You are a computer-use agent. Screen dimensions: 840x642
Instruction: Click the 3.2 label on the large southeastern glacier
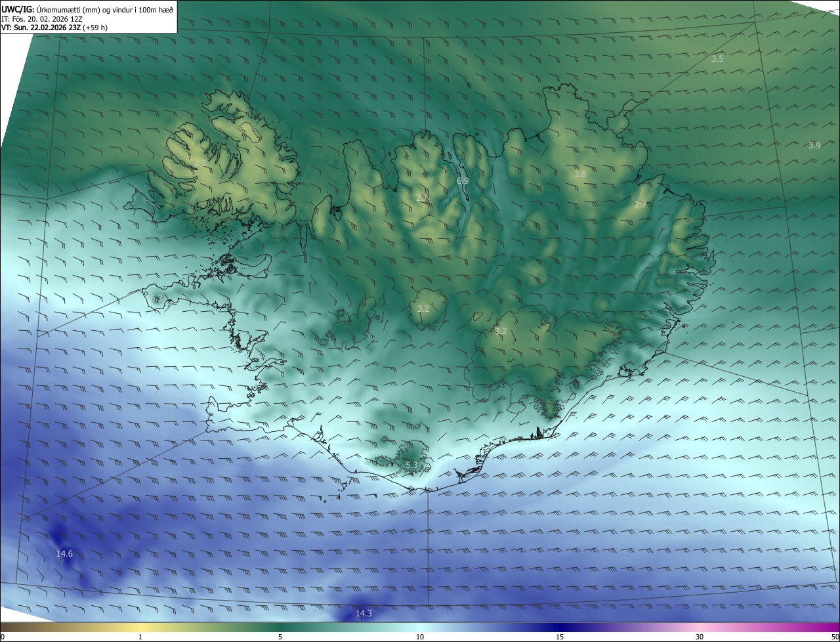click(501, 332)
